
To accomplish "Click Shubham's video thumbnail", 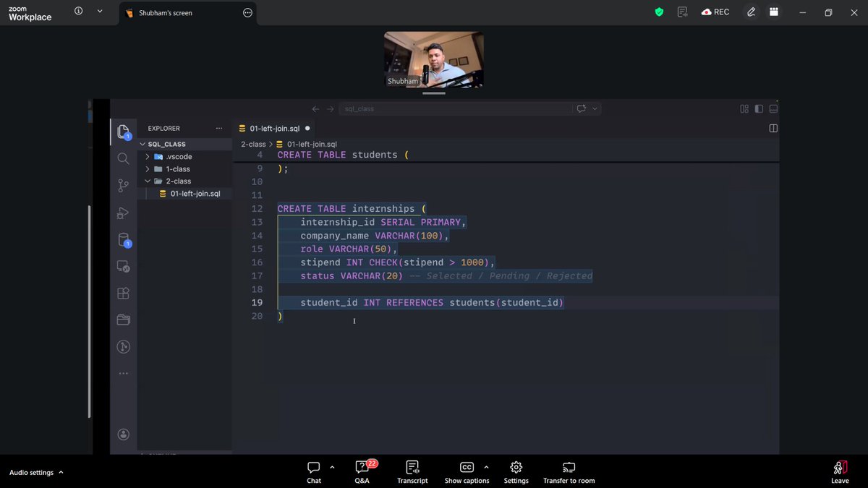I will pyautogui.click(x=433, y=59).
